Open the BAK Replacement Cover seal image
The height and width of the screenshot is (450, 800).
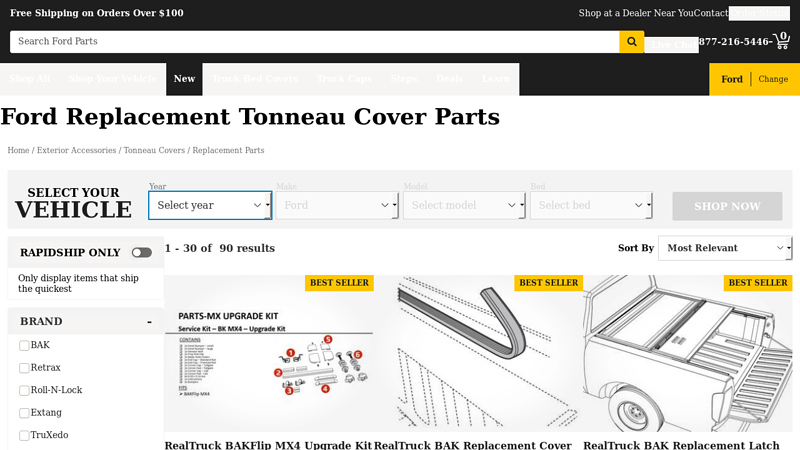point(478,353)
